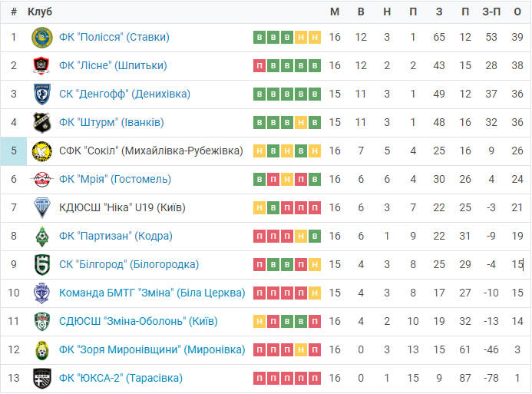The height and width of the screenshot is (394, 532).
Task: Click the О points column header
Action: (x=517, y=12)
